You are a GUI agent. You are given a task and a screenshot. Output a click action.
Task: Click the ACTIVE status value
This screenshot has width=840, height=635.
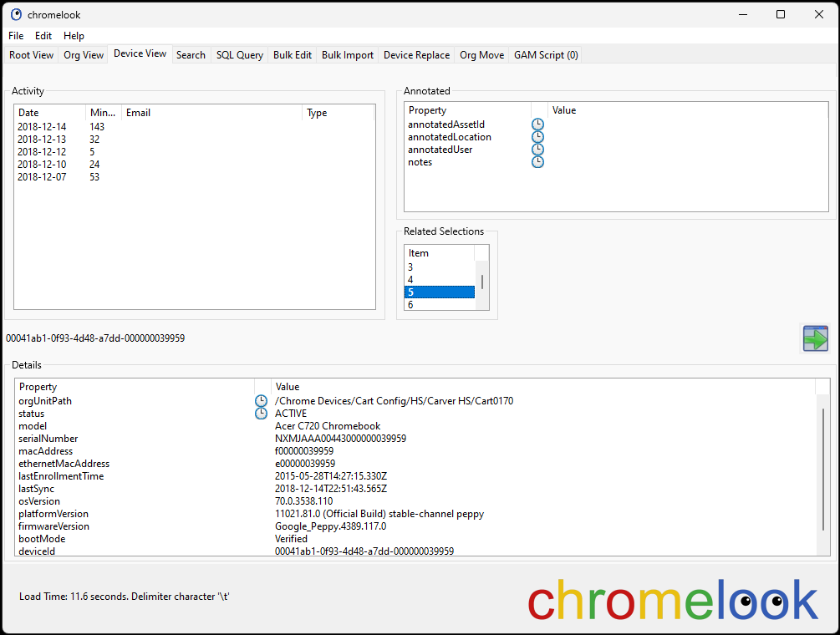pyautogui.click(x=291, y=414)
